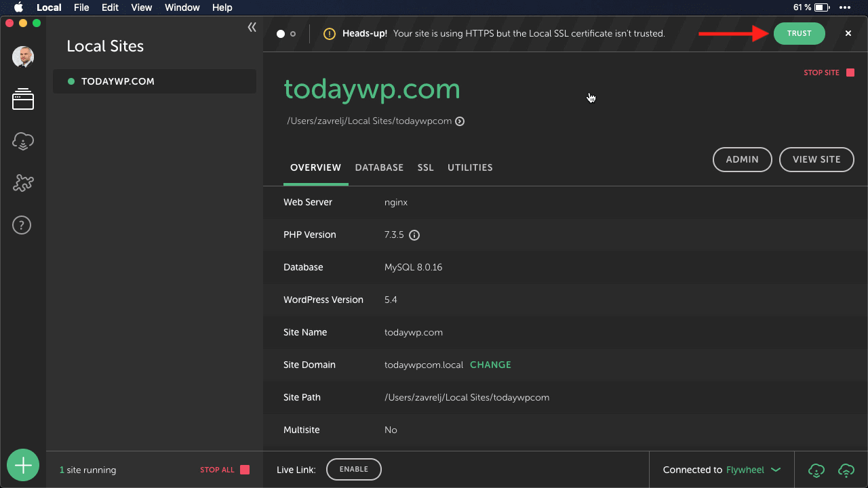The width and height of the screenshot is (868, 488).
Task: Switch to the Overview tab
Action: (315, 167)
